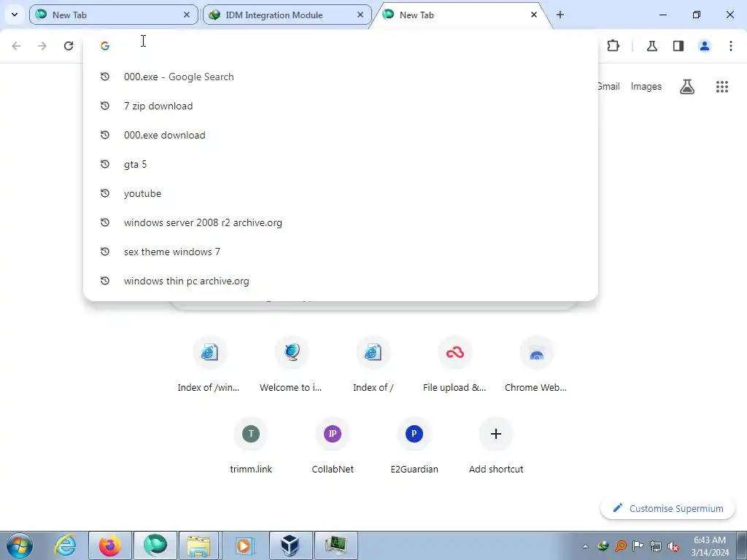Open Windows Media Player on taskbar
Viewport: 747px width, 560px height.
tap(244, 545)
